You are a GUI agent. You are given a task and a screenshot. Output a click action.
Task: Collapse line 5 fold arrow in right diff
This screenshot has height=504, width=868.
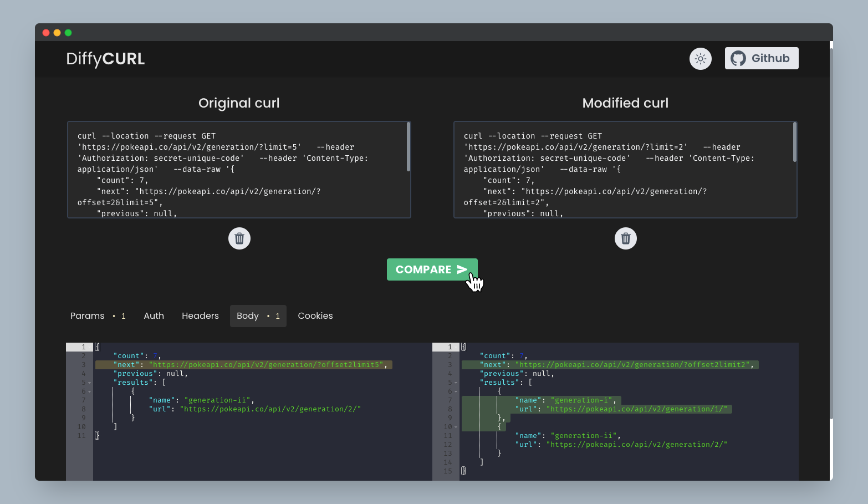click(x=456, y=383)
